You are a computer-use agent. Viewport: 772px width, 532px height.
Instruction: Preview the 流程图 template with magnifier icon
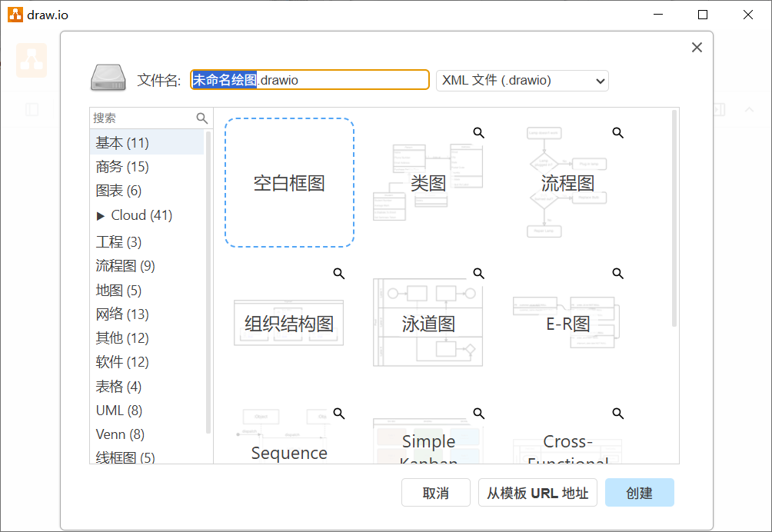(617, 132)
